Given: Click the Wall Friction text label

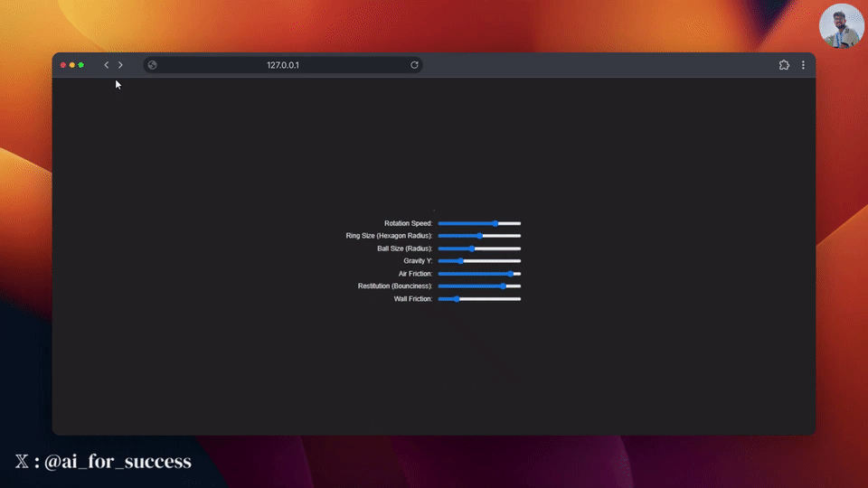Looking at the screenshot, I should click(x=412, y=299).
